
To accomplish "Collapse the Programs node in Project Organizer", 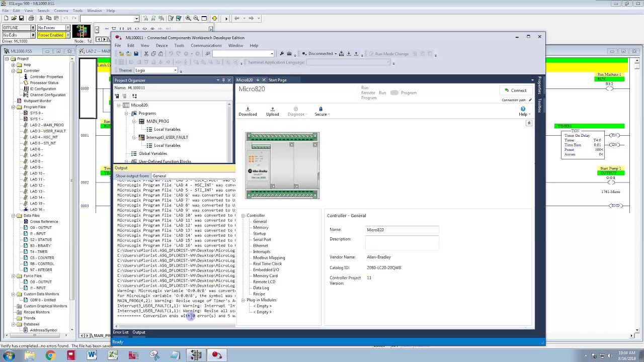I will click(x=126, y=113).
